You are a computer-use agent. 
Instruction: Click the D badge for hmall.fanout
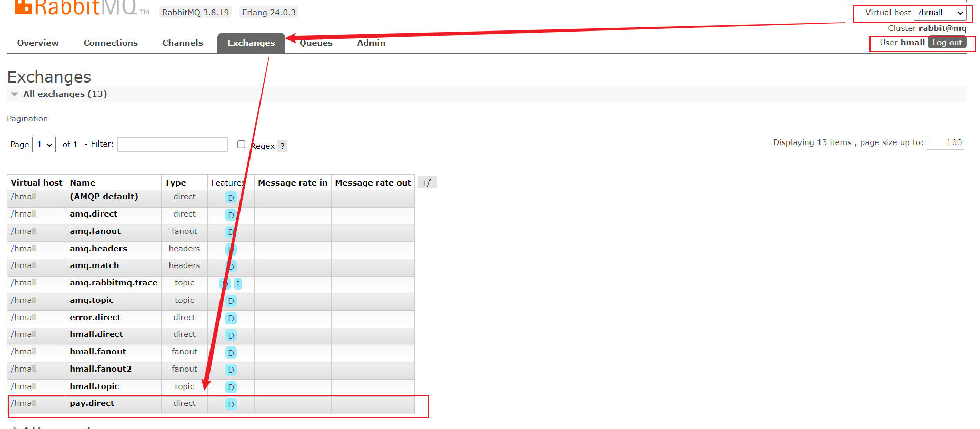[x=231, y=353]
